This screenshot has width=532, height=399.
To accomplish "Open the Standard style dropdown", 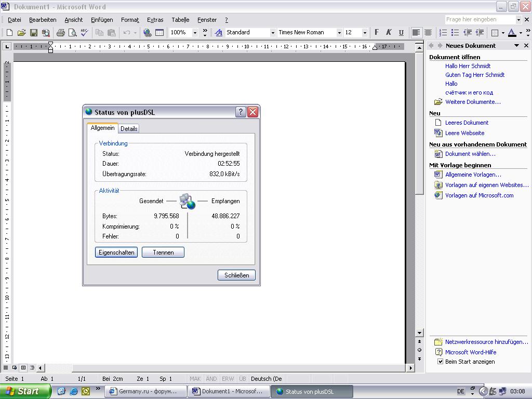I will coord(272,33).
